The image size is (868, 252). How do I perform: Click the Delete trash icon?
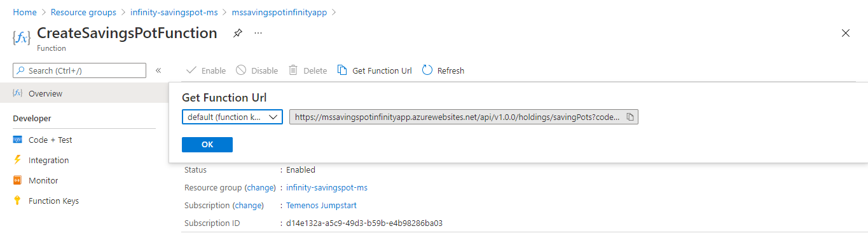(293, 70)
